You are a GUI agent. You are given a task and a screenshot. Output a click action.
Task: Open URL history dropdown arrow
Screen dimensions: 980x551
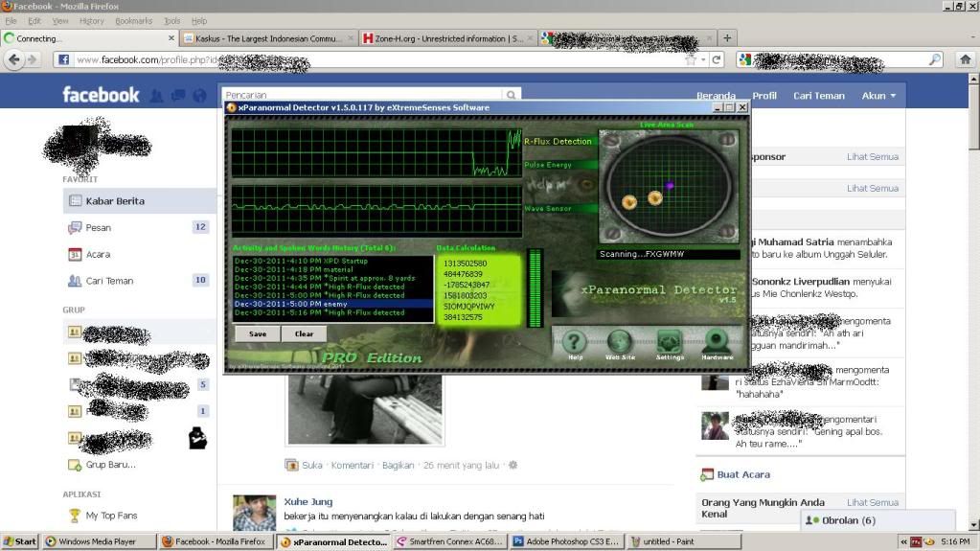(704, 60)
